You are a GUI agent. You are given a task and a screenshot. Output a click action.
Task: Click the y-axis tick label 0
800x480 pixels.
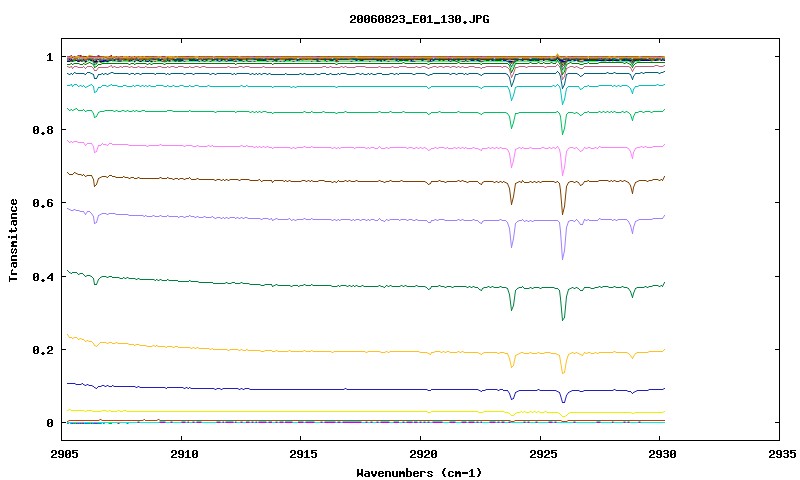[49, 423]
